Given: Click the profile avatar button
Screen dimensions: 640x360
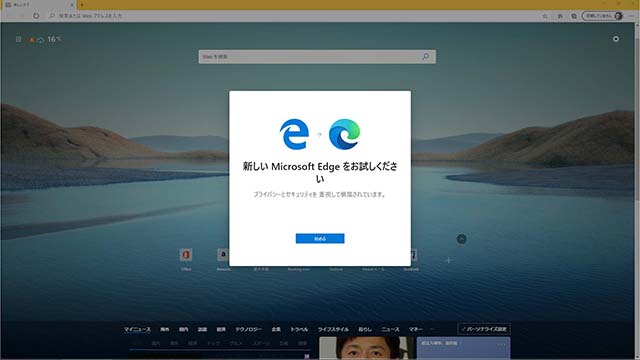Looking at the screenshot, I should (602, 16).
